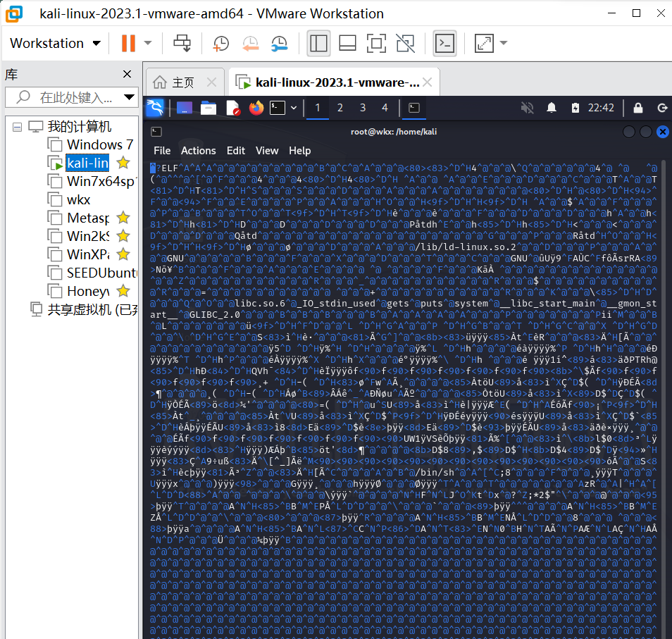Image resolution: width=672 pixels, height=639 pixels.
Task: Launch Firefox from the Kali panel
Action: click(x=256, y=108)
